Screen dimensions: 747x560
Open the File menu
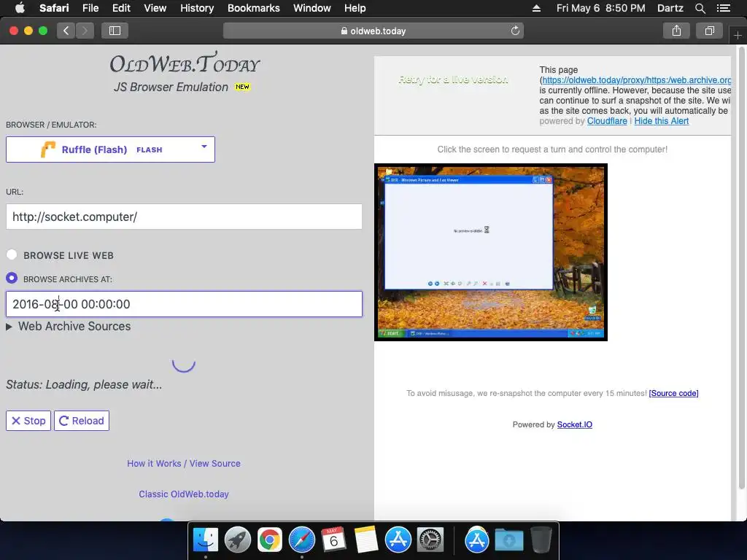(x=90, y=8)
